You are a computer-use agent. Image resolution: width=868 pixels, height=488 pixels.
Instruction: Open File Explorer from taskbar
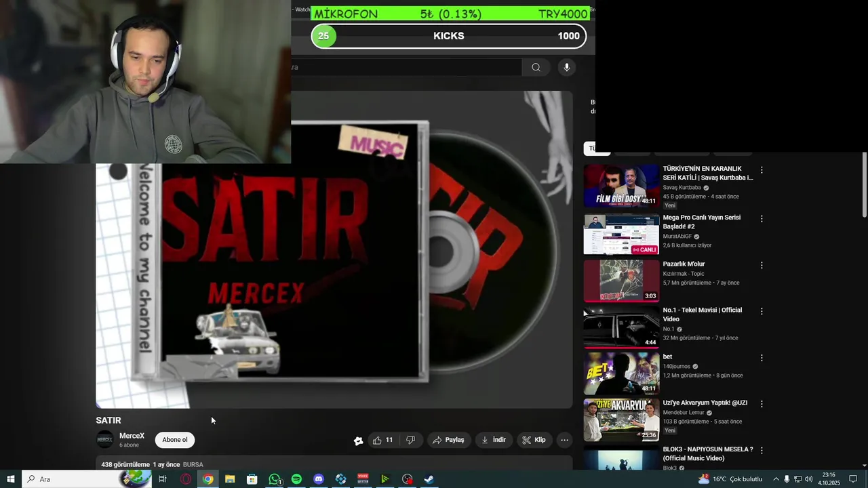pyautogui.click(x=230, y=479)
